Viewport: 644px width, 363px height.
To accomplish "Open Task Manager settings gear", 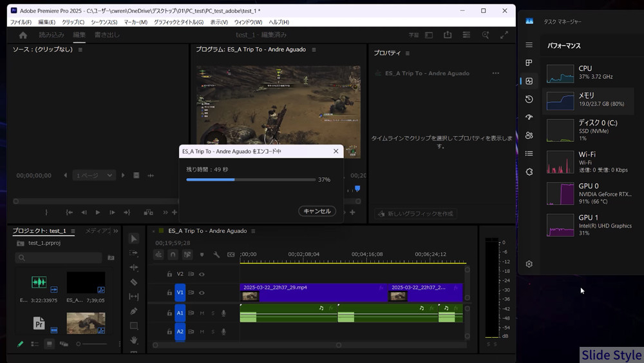I will [529, 264].
